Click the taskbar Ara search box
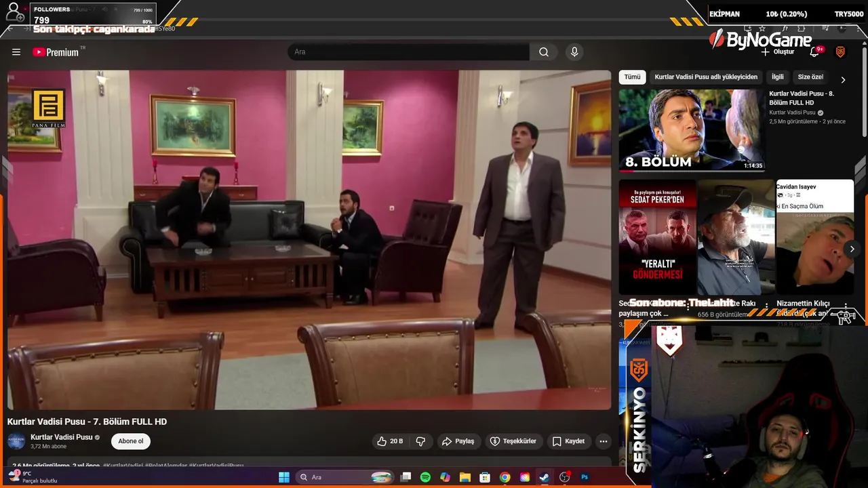 tap(346, 477)
